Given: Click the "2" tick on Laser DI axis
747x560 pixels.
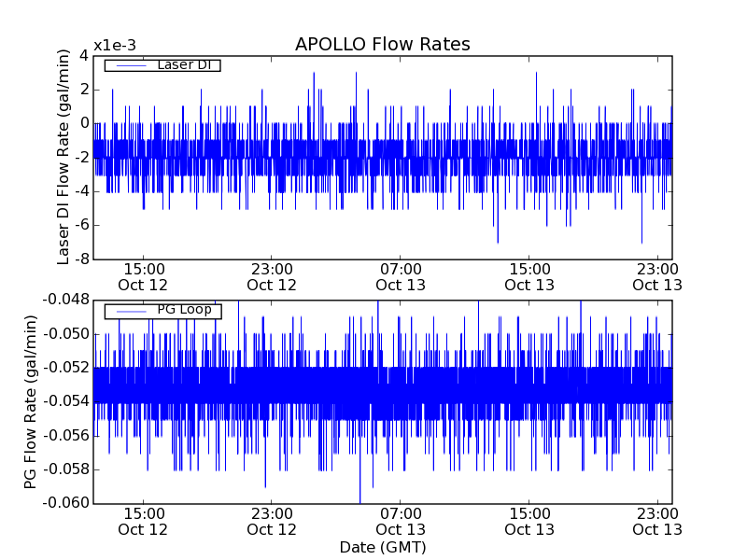Looking at the screenshot, I should [84, 90].
